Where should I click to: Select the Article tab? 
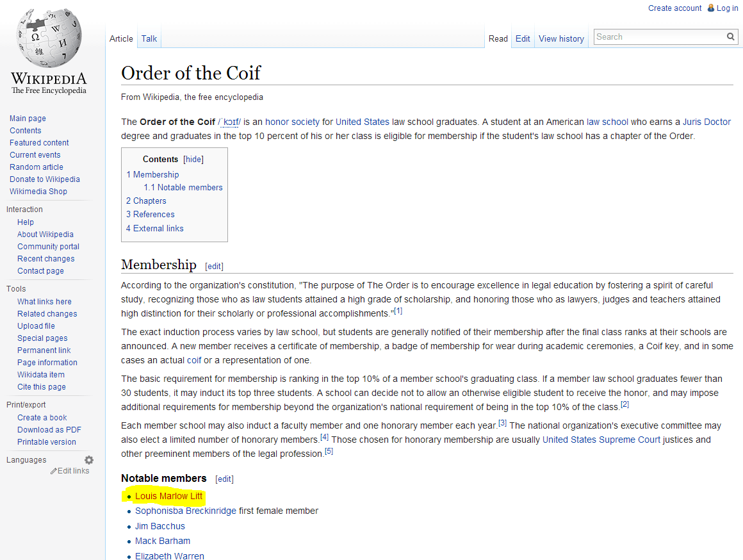[x=121, y=38]
